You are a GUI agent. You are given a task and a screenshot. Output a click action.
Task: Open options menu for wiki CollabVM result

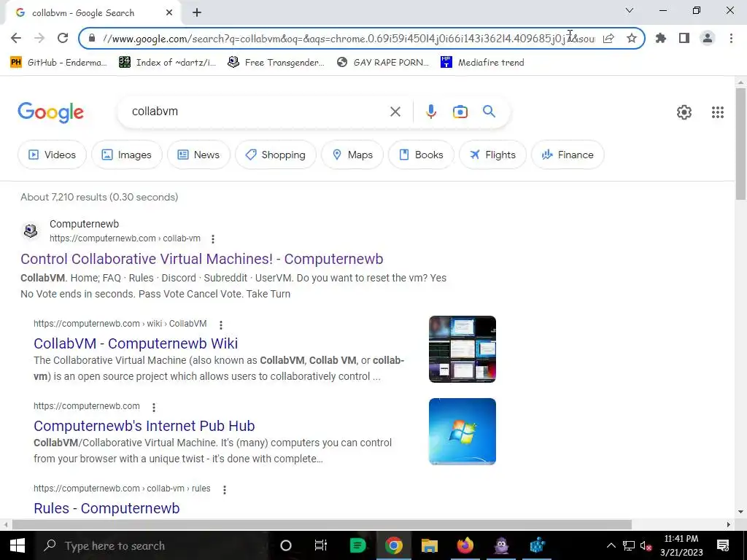(220, 324)
